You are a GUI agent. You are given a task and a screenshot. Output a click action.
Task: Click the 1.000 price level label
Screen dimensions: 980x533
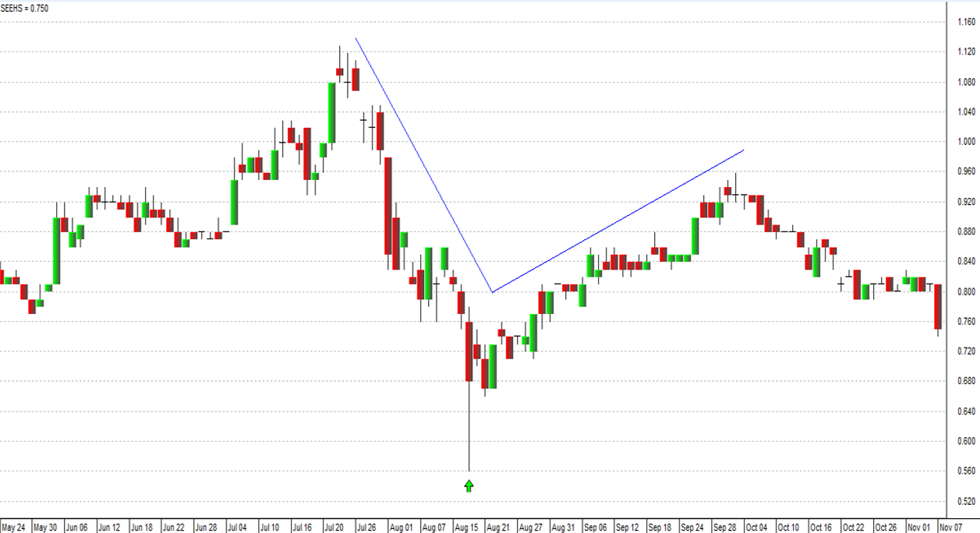coord(965,142)
